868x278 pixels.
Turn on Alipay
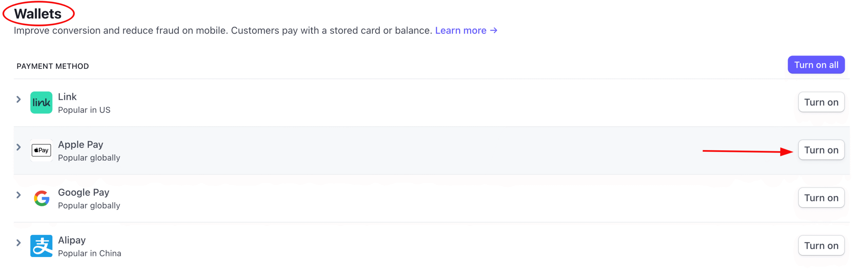(821, 245)
